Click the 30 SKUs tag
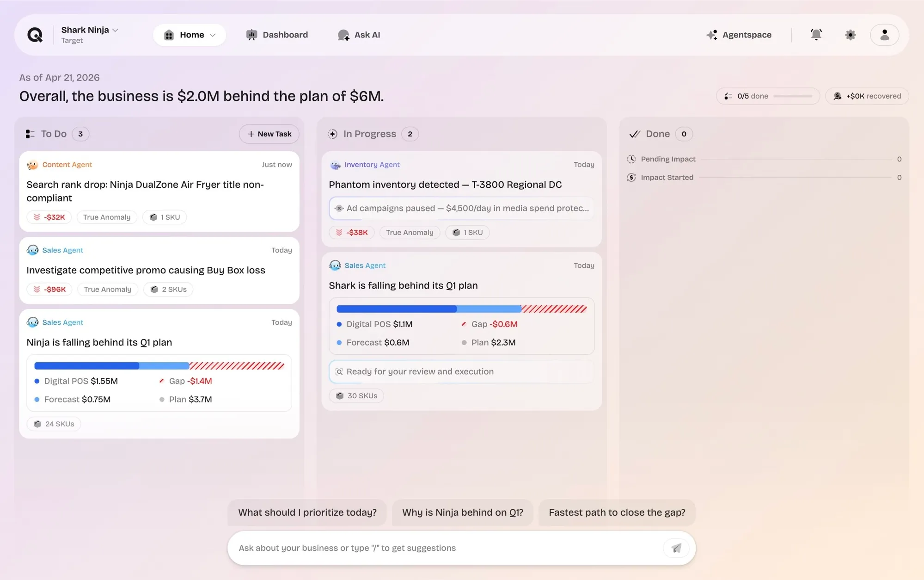Viewport: 924px width, 580px height. tap(356, 396)
